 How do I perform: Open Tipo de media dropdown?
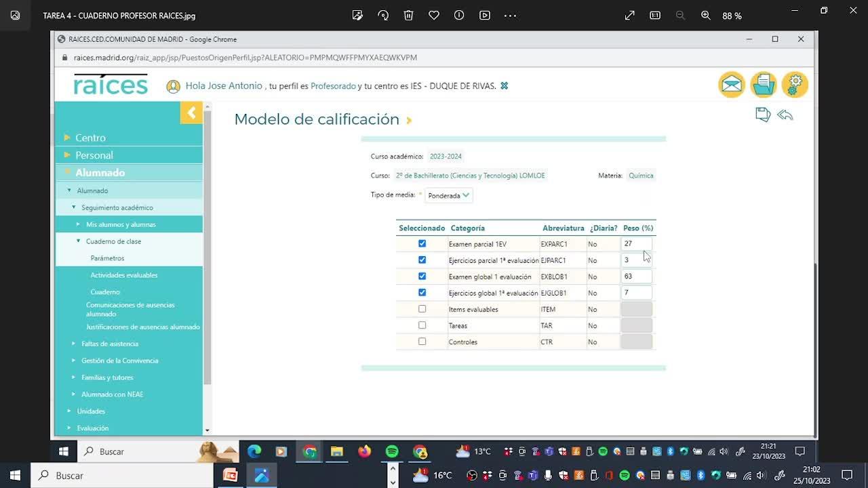click(x=448, y=195)
